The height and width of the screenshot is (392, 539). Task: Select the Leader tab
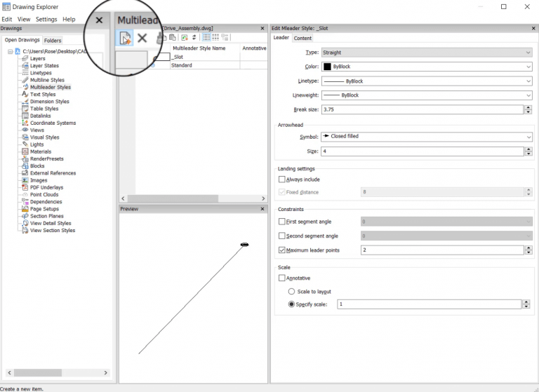coord(281,37)
